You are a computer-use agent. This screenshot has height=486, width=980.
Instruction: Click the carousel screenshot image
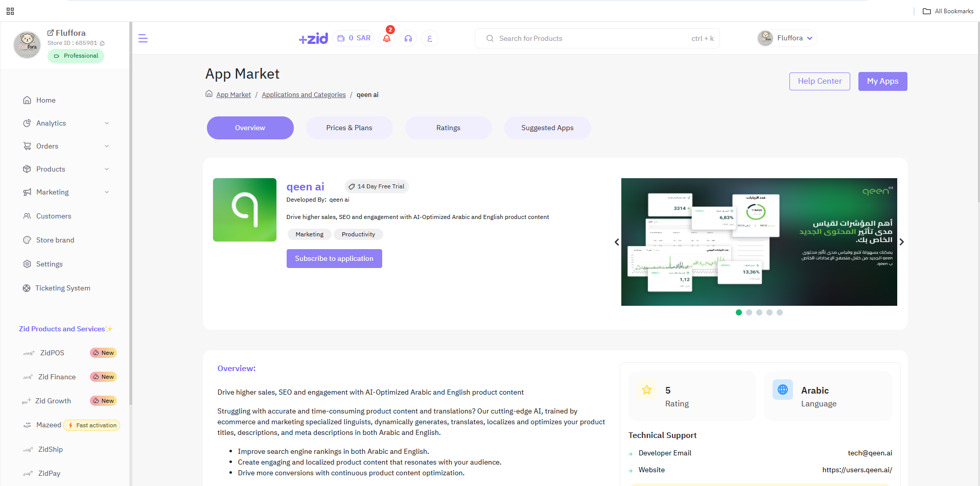pos(759,242)
